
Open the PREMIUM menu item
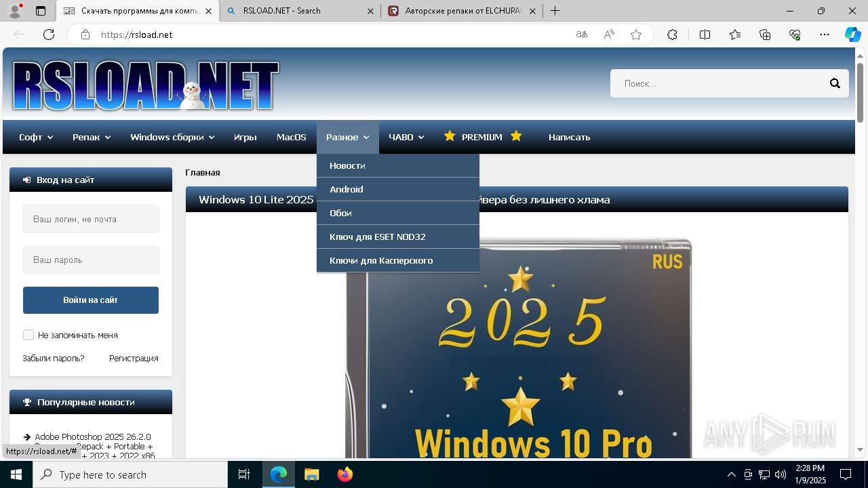(482, 137)
